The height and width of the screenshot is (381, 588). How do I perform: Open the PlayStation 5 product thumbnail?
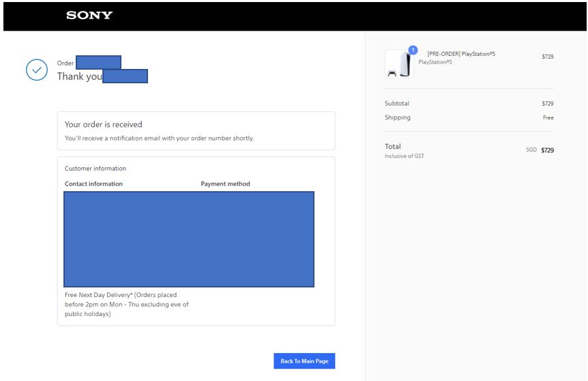pos(399,63)
